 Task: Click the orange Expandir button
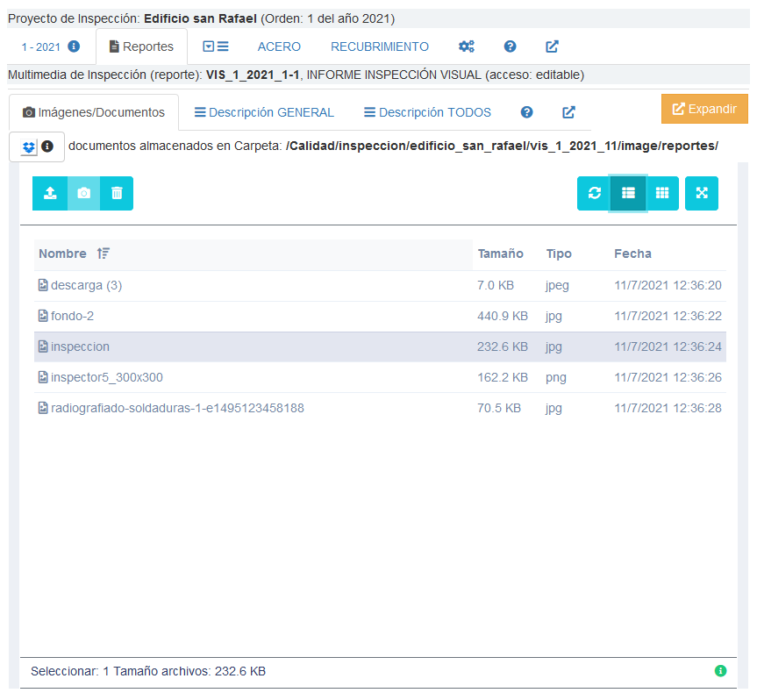(704, 109)
